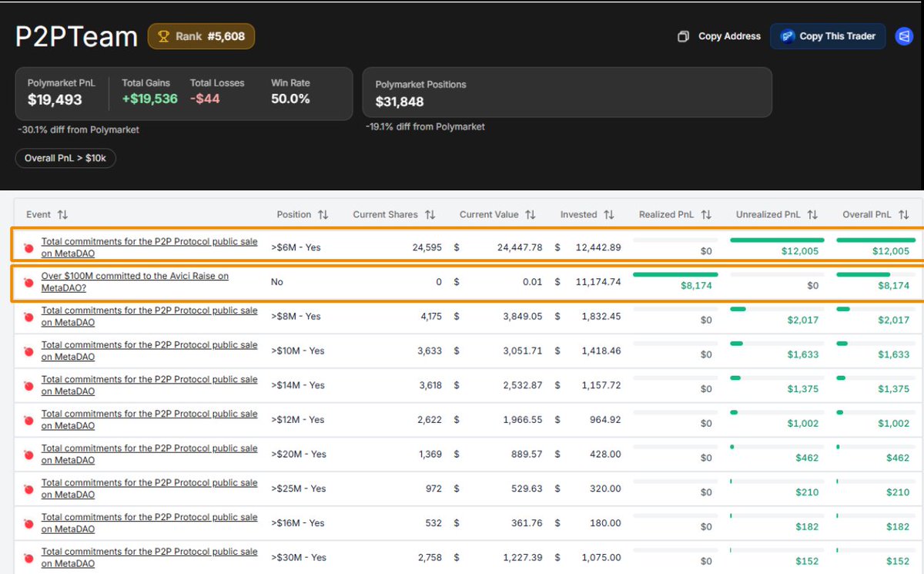924x574 pixels.
Task: Sort table by Overall PnL arrows
Action: [x=903, y=215]
